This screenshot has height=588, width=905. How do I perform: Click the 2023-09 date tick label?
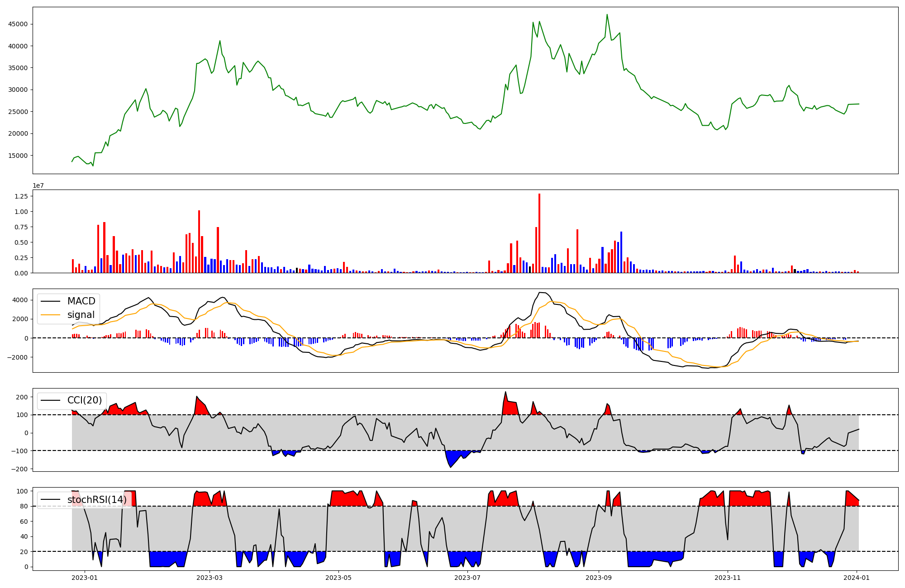click(x=599, y=578)
